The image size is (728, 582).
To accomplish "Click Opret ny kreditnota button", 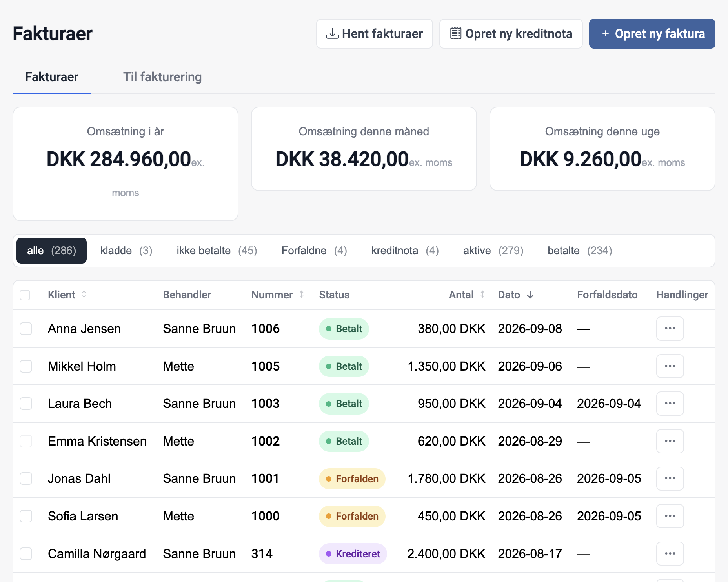I will pyautogui.click(x=511, y=34).
